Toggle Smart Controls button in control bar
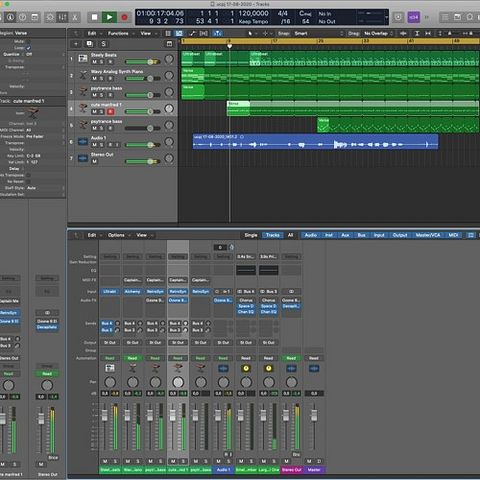 [x=50, y=17]
